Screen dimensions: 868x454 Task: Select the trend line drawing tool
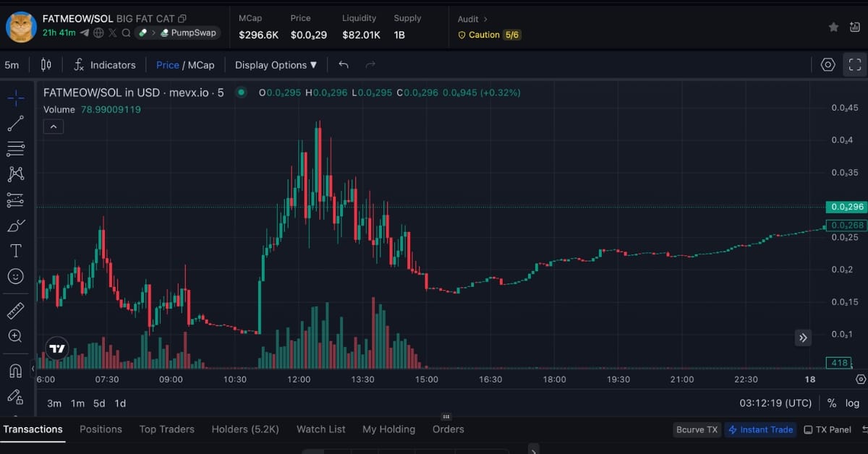point(15,124)
